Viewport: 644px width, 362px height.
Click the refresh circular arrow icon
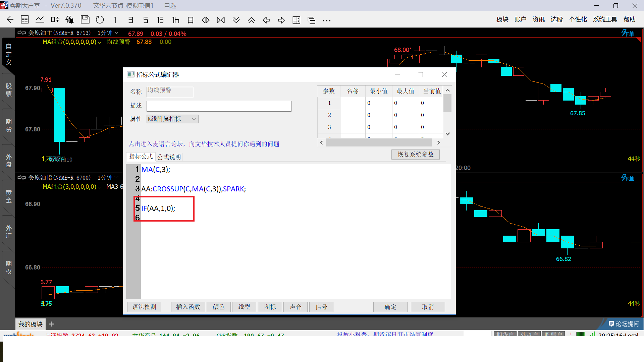click(x=100, y=20)
